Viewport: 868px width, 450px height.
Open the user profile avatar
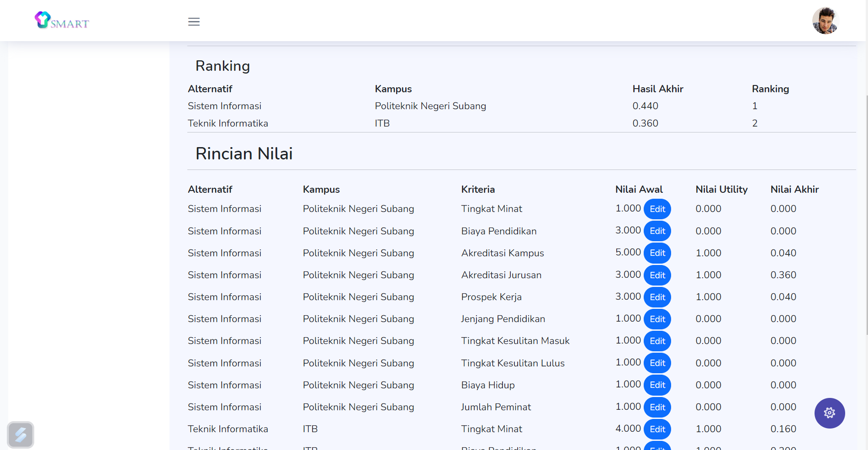pos(825,21)
